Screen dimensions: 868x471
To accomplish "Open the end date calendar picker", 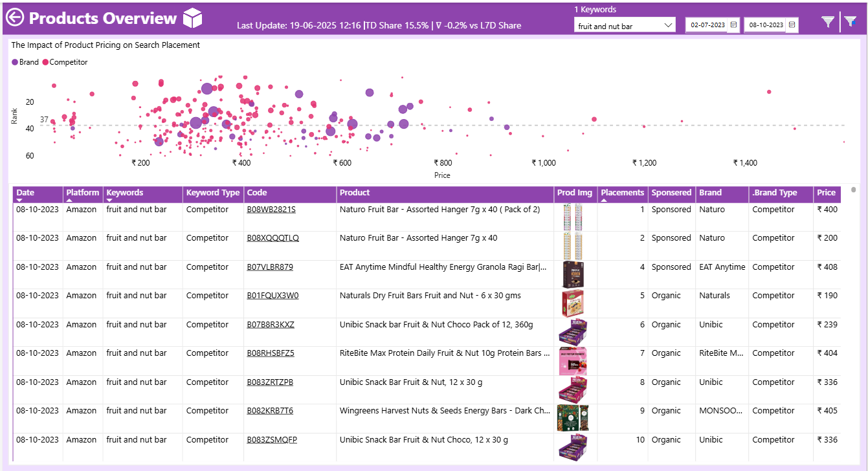I will point(792,25).
